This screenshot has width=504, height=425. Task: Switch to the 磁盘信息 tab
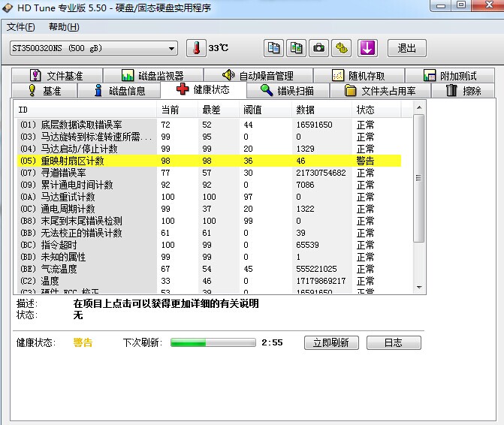coord(119,91)
